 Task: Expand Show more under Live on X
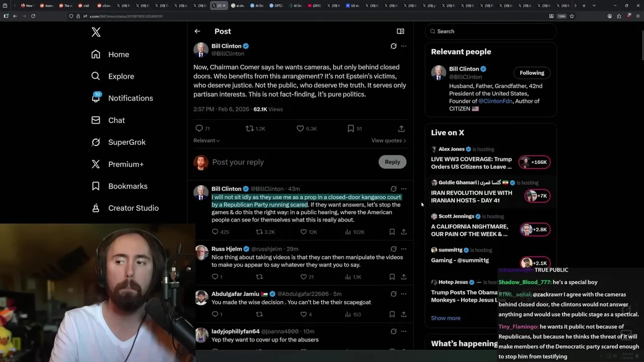446,318
